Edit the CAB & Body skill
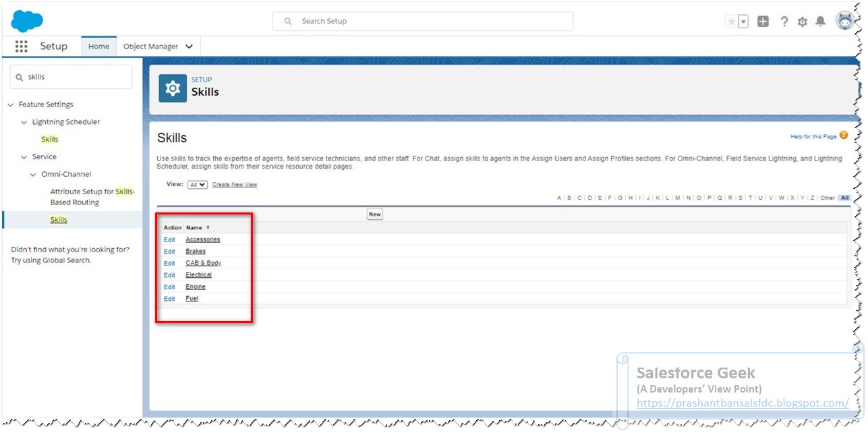 click(169, 263)
